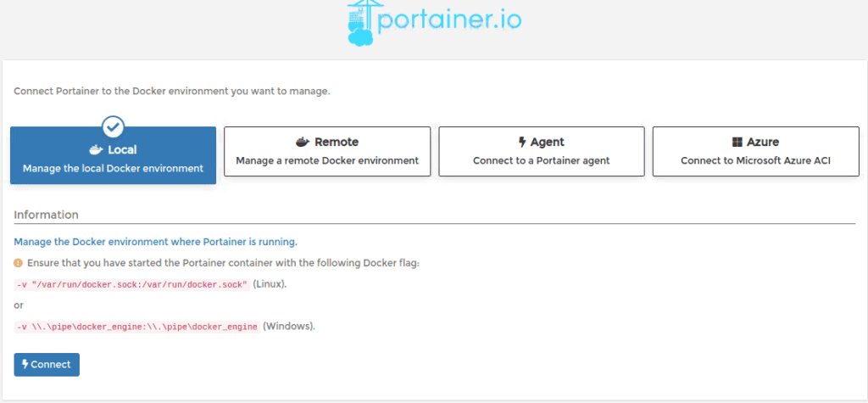Pick the Azure environment tile

click(x=755, y=152)
